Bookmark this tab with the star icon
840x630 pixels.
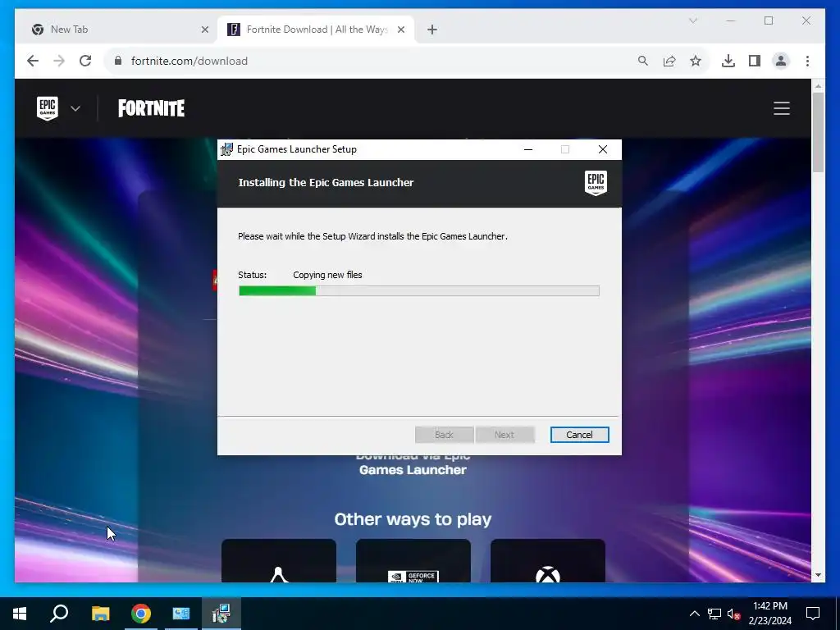tap(696, 61)
